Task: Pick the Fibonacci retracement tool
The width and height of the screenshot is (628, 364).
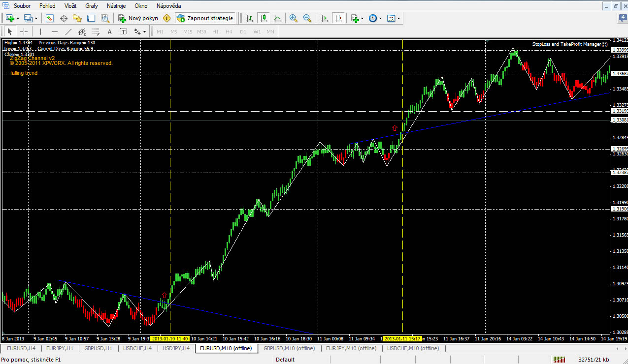Action: [x=96, y=32]
